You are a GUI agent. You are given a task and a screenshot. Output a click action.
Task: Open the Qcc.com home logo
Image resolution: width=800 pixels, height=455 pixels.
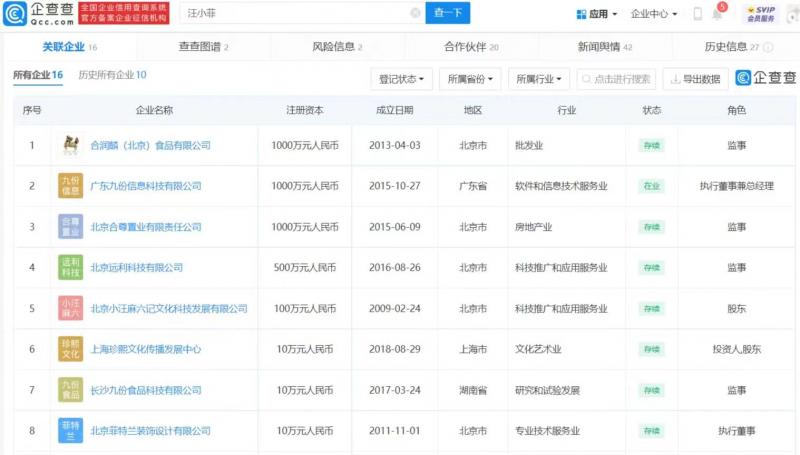[x=39, y=13]
